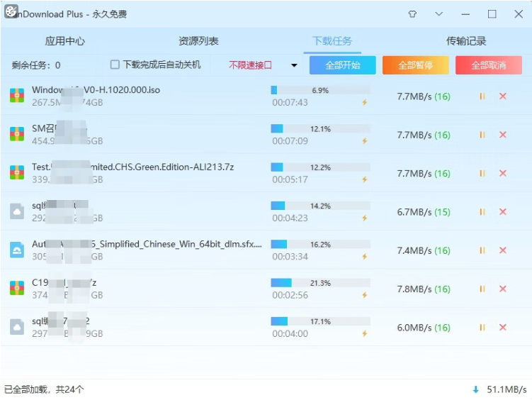Viewport: 532px width, 400px height.
Task: Click the 全部开始 button
Action: 343,65
